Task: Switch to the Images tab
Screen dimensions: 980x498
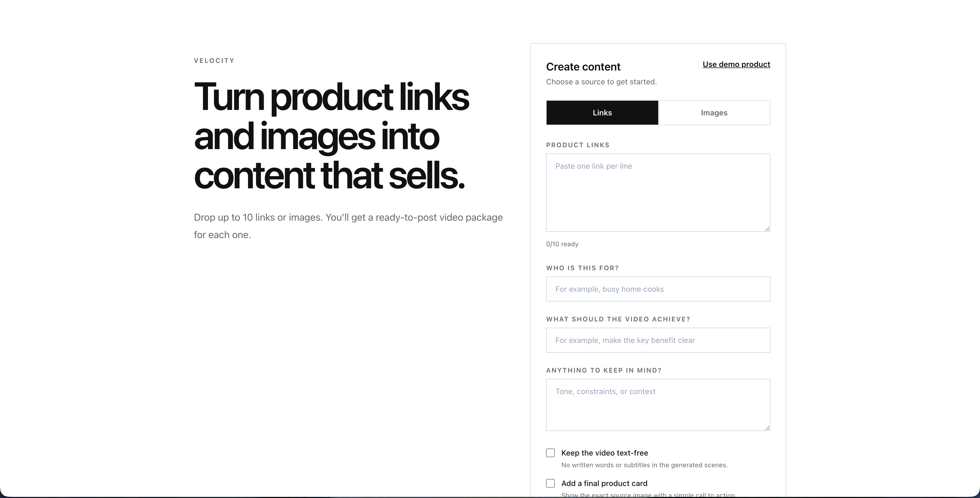Action: coord(714,113)
